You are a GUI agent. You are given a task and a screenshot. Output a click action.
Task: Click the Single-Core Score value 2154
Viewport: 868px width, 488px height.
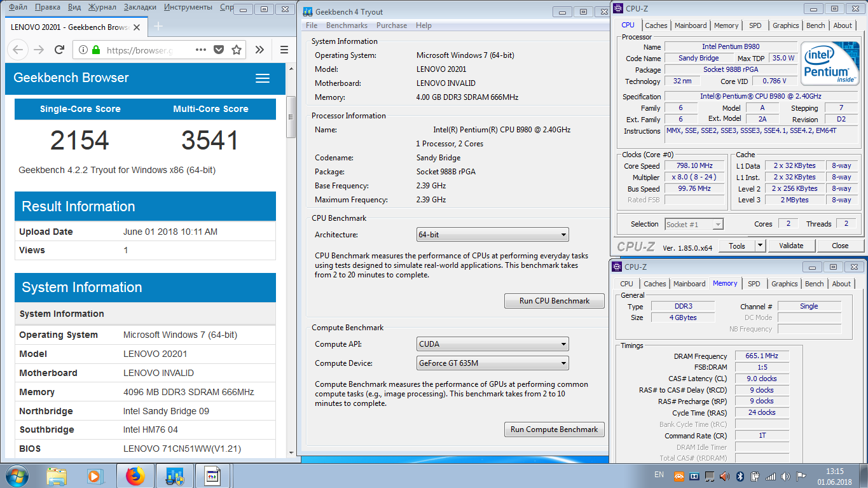pyautogui.click(x=79, y=140)
